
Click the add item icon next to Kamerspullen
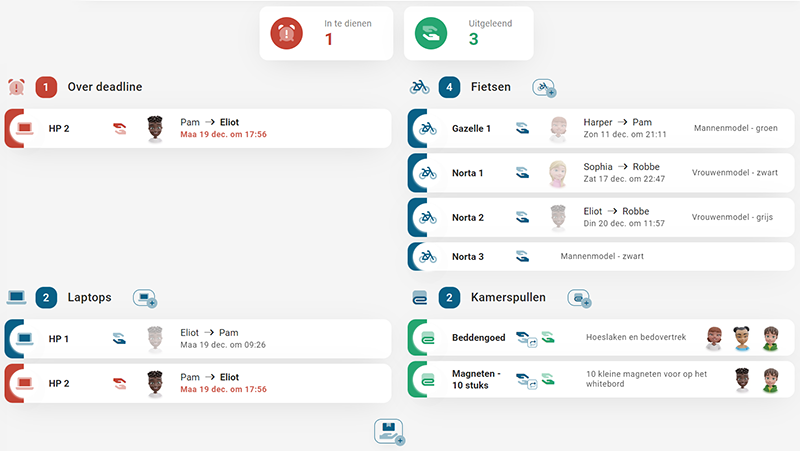[x=578, y=298]
